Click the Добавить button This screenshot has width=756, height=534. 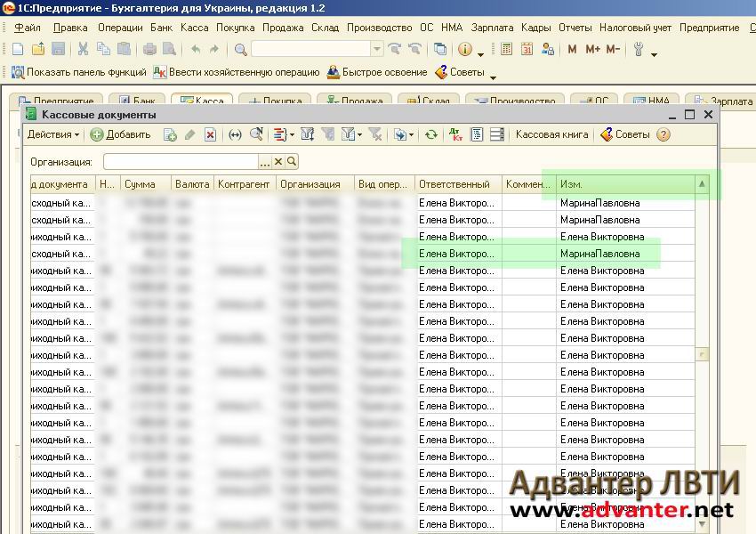coord(121,134)
